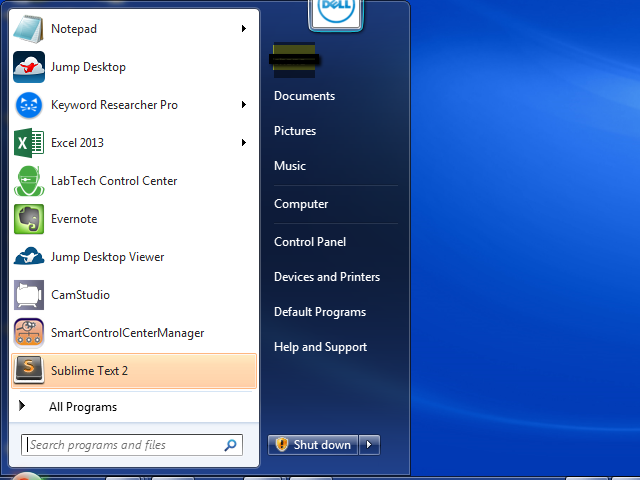Launch Jump Desktop via its cloud icon
The width and height of the screenshot is (640, 480).
[x=29, y=67]
